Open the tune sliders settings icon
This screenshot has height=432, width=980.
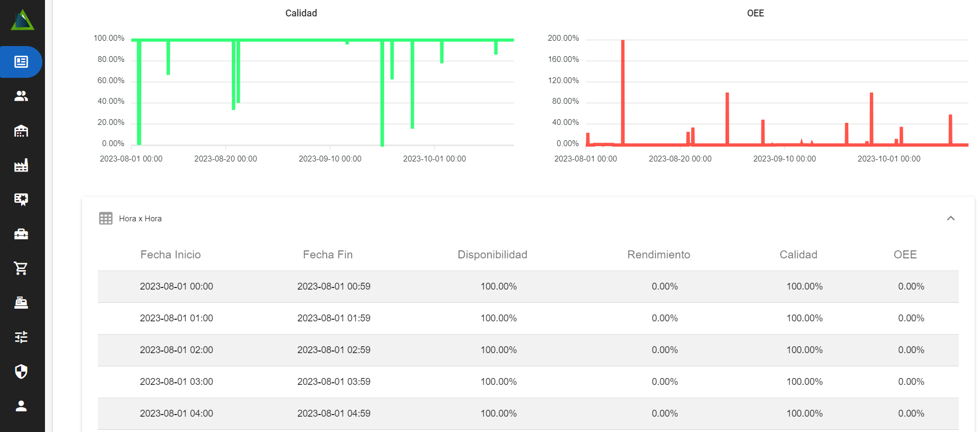tap(21, 337)
